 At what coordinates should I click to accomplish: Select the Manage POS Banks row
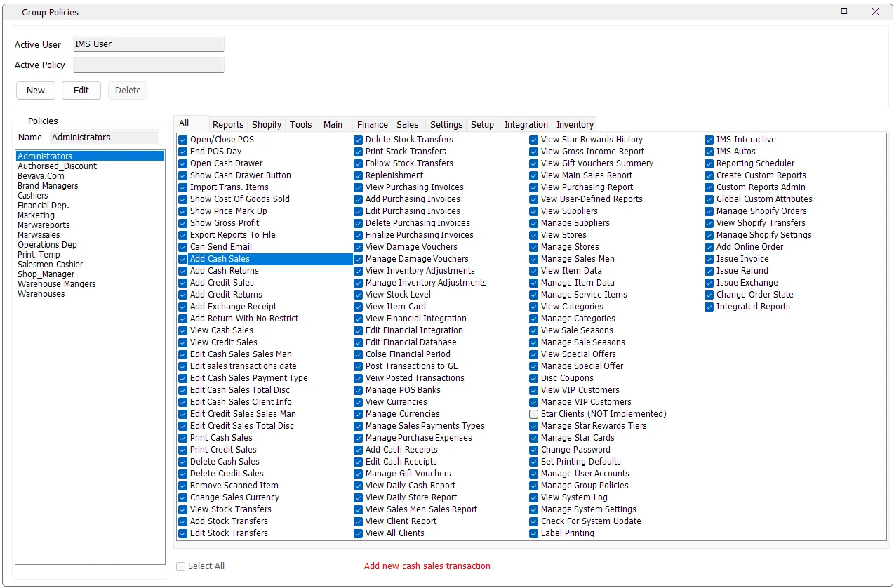(x=440, y=390)
